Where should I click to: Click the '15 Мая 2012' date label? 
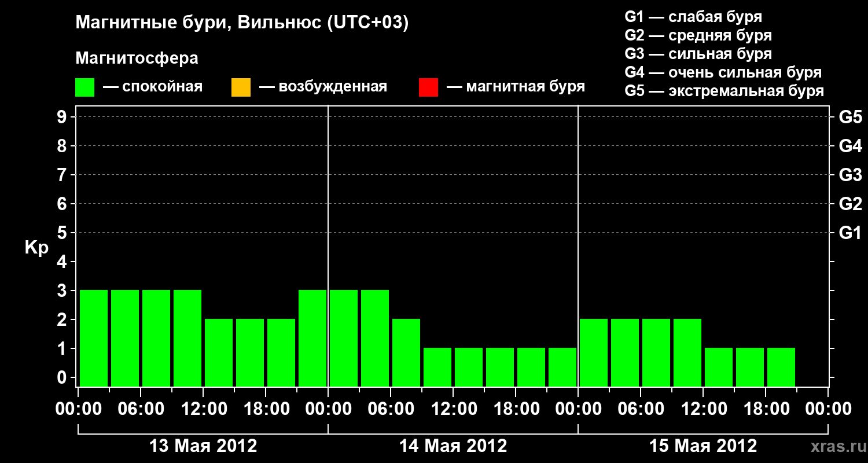click(703, 446)
